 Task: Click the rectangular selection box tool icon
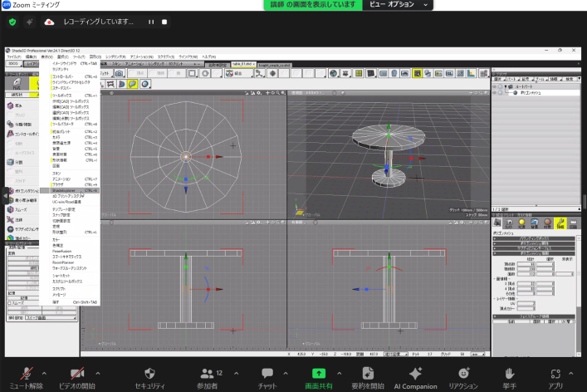192,73
